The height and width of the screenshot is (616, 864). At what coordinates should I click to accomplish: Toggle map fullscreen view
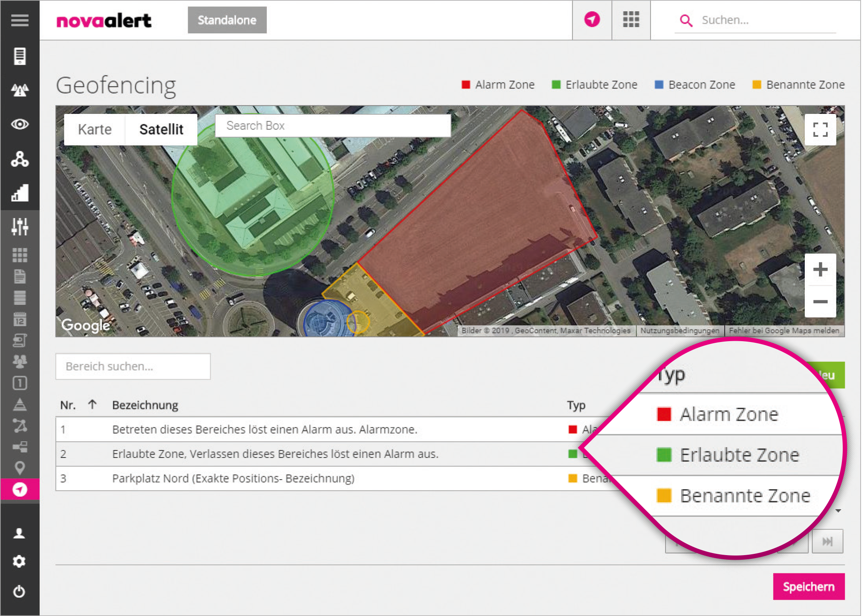pos(820,130)
